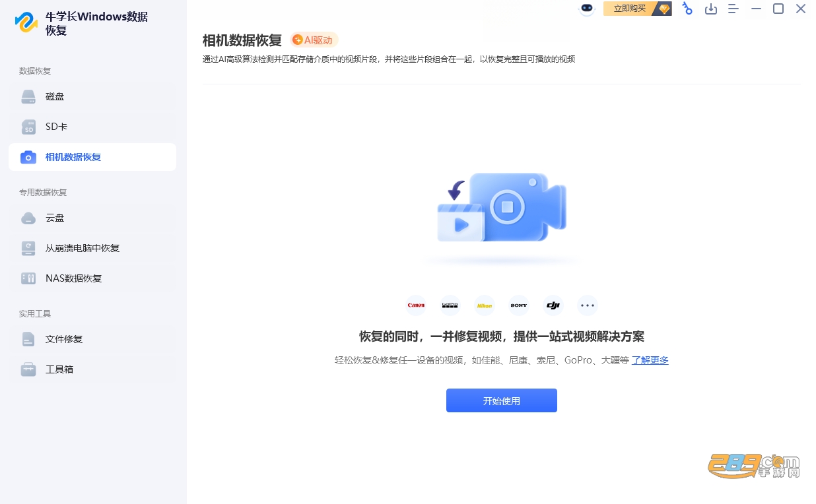Click the NAS server icon in sidebar
Viewport: 816px width, 504px height.
coord(28,278)
